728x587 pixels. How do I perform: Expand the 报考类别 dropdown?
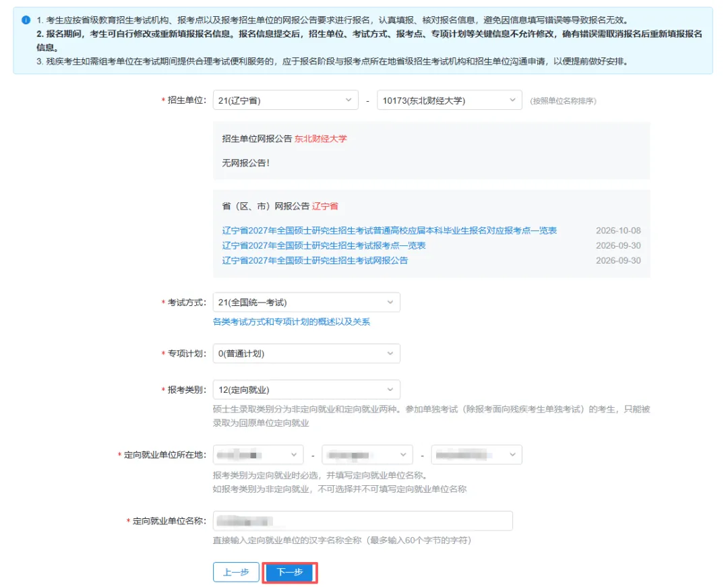pyautogui.click(x=307, y=390)
